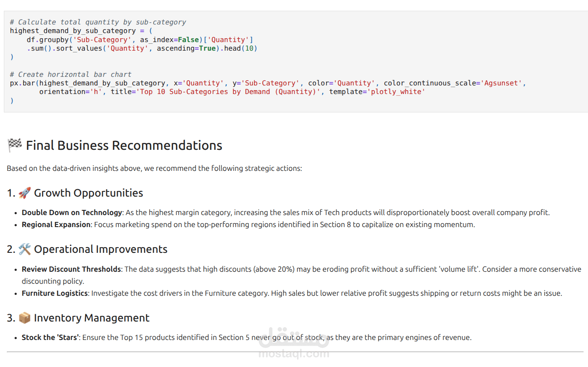
Task: Click the rocket emoji beside Growth Opportunities
Action: (x=24, y=193)
